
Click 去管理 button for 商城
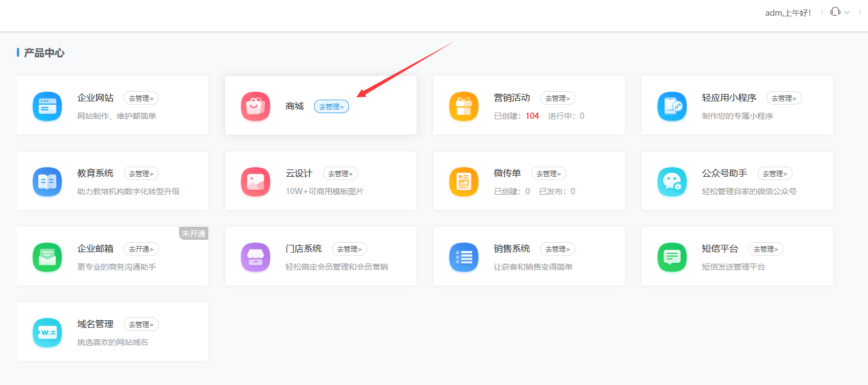coord(332,106)
